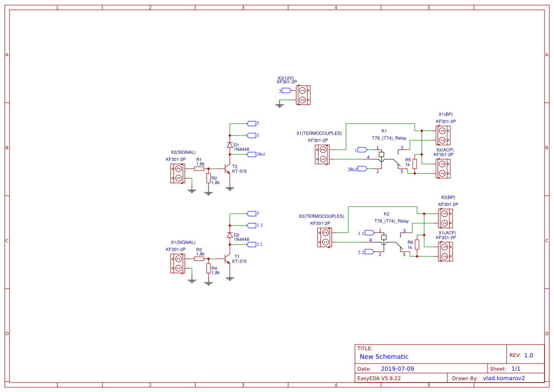Screen dimensions: 554x392
Task: Select the "1N4448" label beside D1
Action: [x=241, y=149]
